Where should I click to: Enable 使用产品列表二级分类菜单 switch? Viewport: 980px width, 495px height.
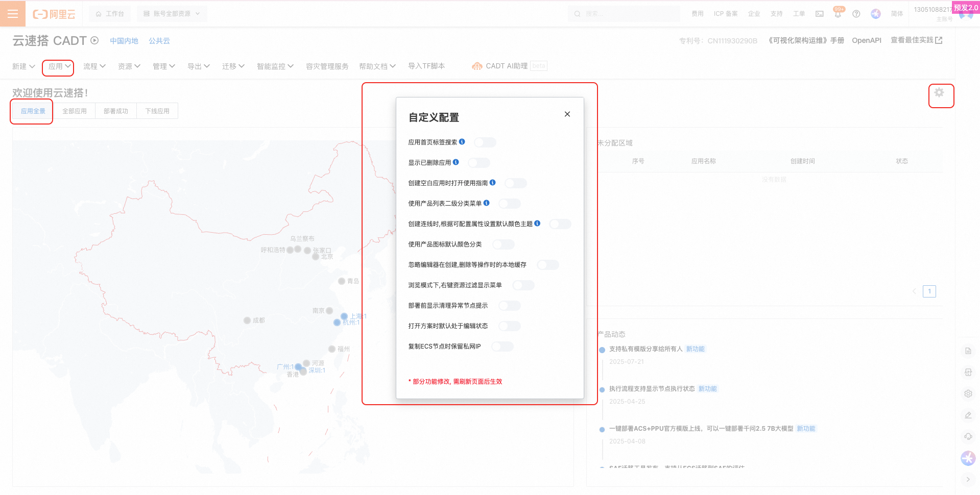tap(510, 204)
